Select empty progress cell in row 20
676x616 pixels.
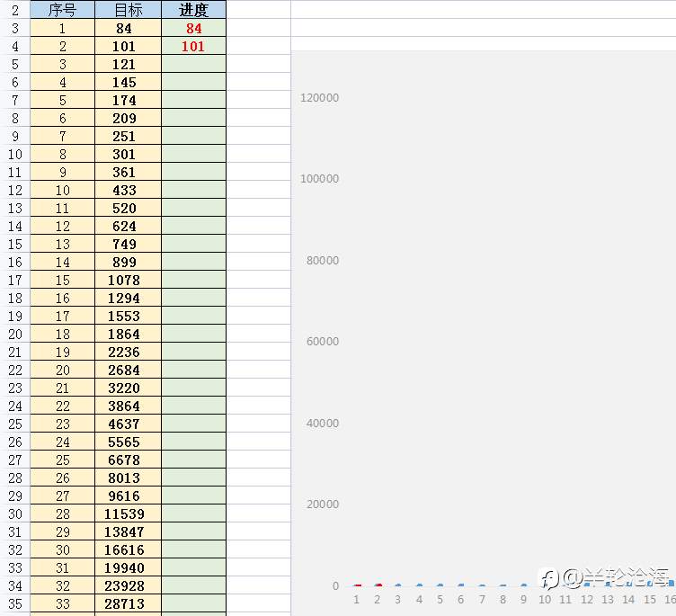193,334
